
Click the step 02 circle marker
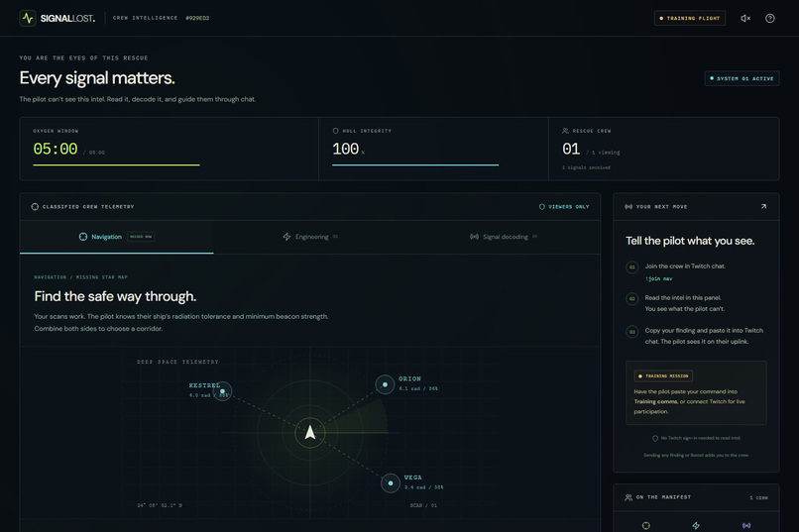click(x=631, y=299)
